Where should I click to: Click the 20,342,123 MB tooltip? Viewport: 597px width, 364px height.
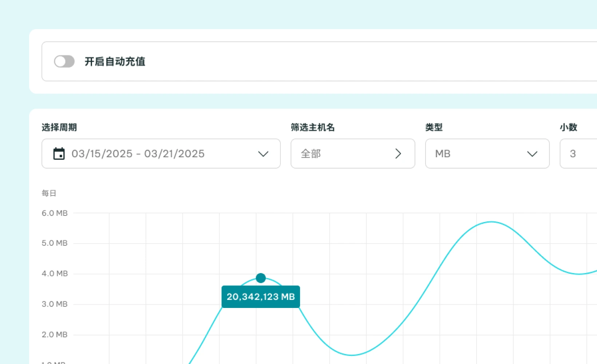[261, 297]
